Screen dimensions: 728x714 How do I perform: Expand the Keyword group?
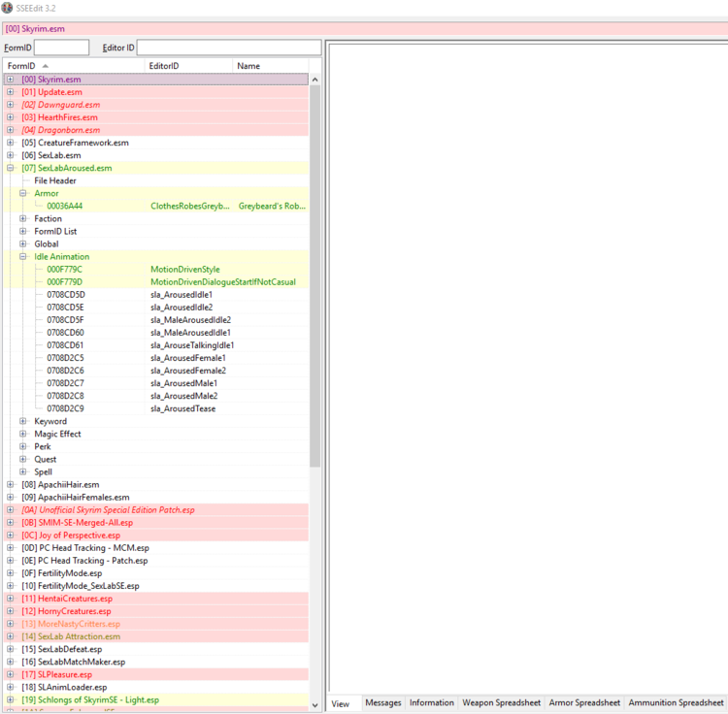(x=22, y=421)
